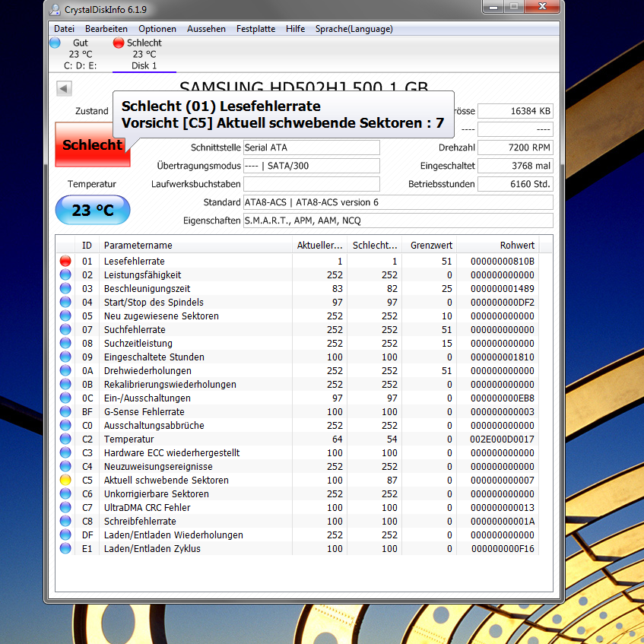Click the 23 °C temperature button
644x644 pixels.
tap(93, 210)
